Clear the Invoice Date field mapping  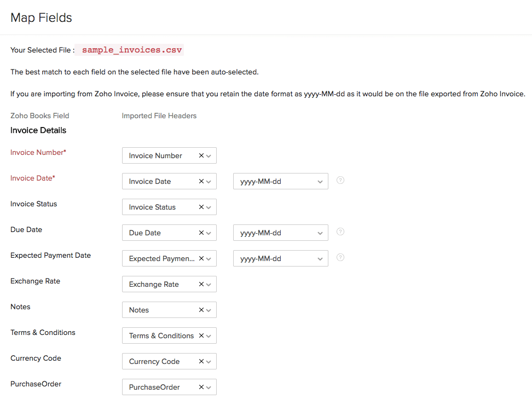201,182
